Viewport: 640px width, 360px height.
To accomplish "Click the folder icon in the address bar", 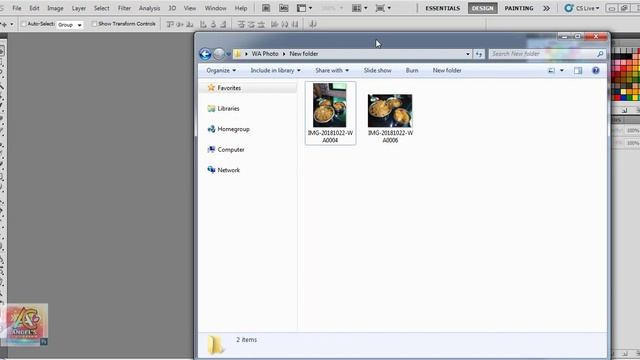I will (x=238, y=54).
